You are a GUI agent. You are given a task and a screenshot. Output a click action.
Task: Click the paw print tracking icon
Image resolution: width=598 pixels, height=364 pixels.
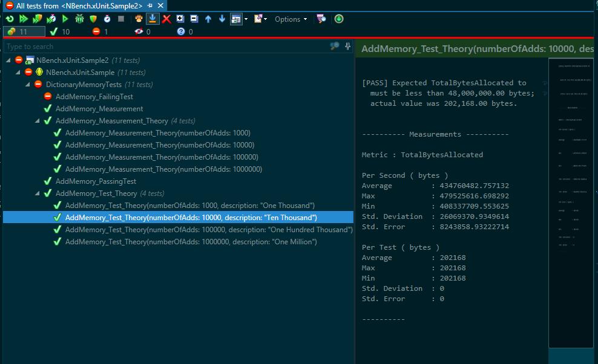(x=139, y=19)
